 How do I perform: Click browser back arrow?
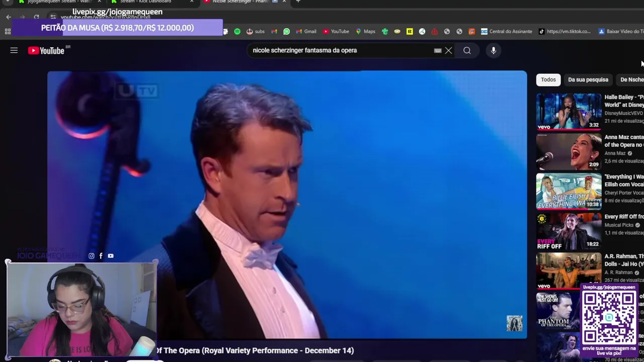tap(9, 17)
